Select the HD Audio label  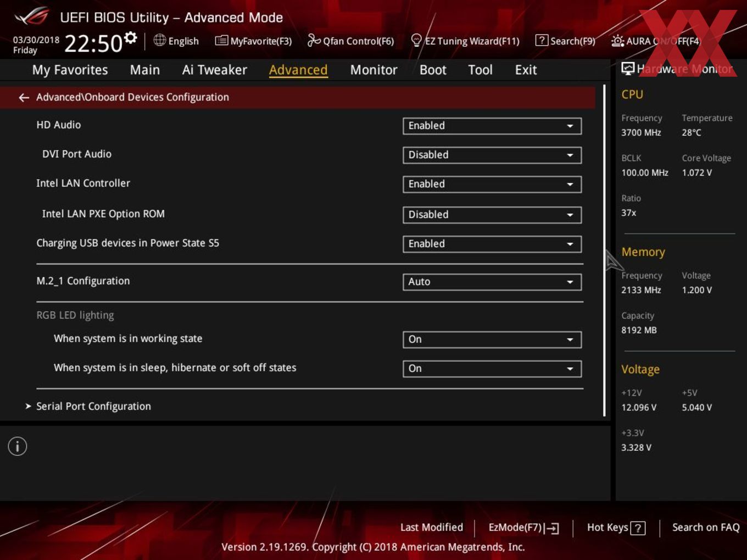pyautogui.click(x=59, y=125)
